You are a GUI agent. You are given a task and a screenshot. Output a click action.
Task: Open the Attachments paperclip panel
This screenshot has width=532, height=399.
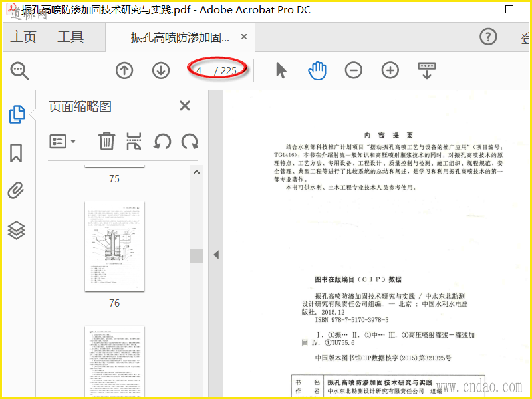click(x=16, y=191)
